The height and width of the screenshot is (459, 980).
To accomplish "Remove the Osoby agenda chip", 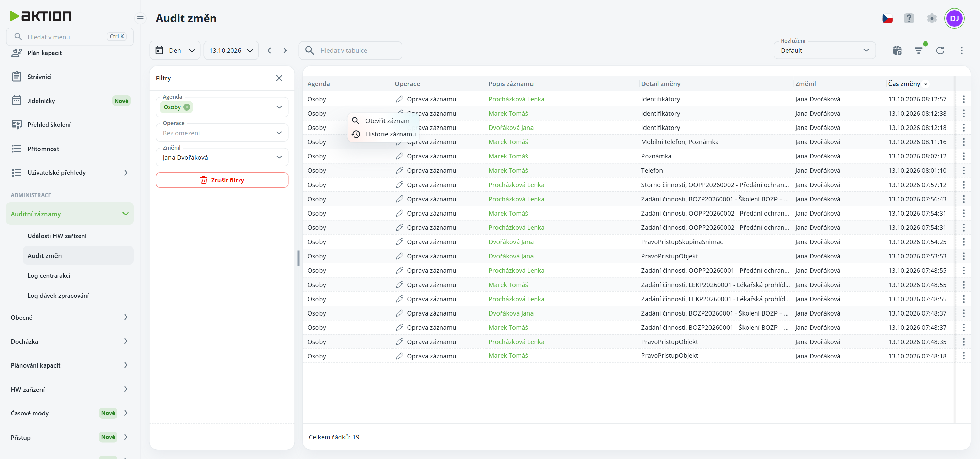I will point(187,107).
